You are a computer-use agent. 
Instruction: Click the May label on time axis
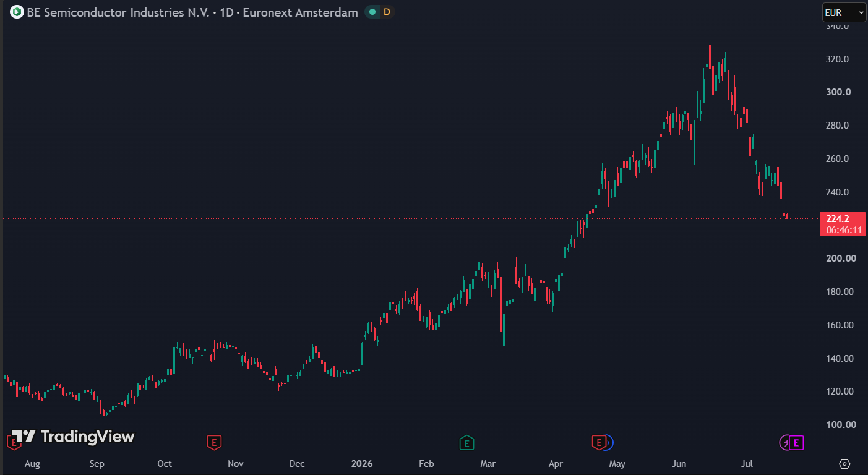(x=617, y=464)
